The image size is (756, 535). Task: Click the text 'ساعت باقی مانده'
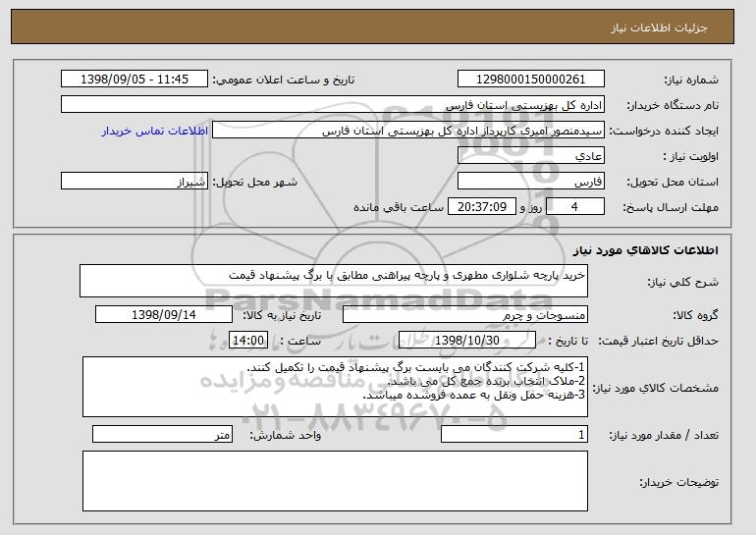coord(399,208)
